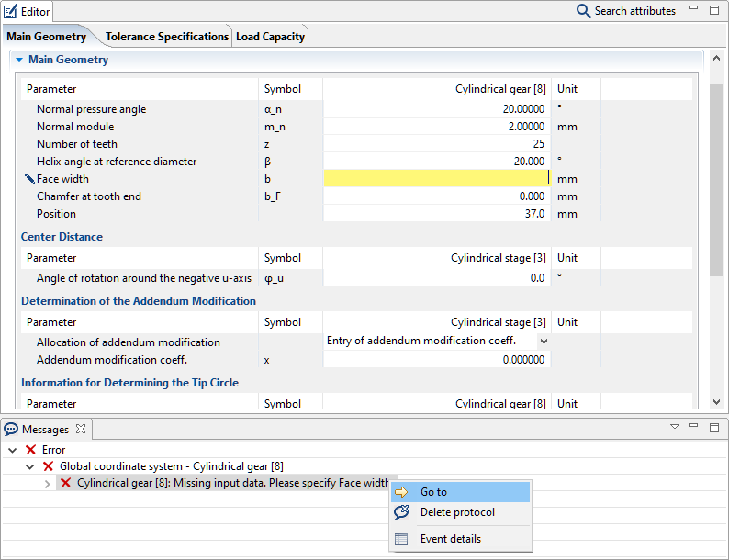Collapse the Error tree node
The image size is (729, 560).
click(12, 450)
